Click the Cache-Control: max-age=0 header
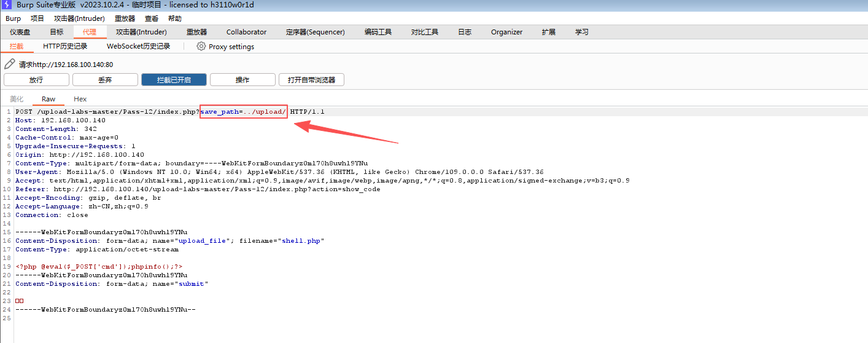Viewport: 868px width, 343px height. click(x=67, y=138)
